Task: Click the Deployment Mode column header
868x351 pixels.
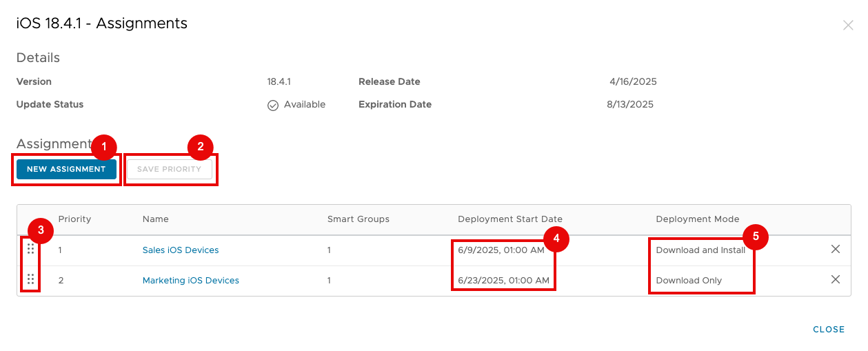Action: click(x=697, y=219)
